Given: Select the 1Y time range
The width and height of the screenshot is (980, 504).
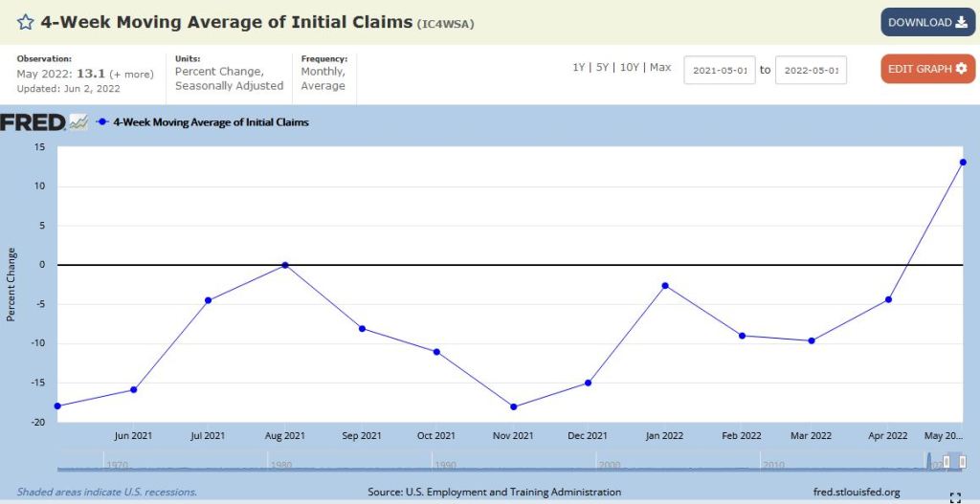Looking at the screenshot, I should (578, 68).
